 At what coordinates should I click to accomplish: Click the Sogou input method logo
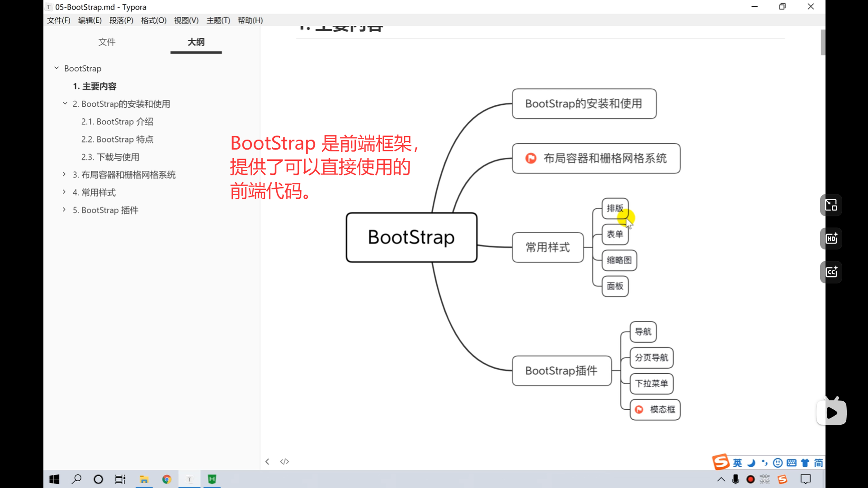point(721,462)
